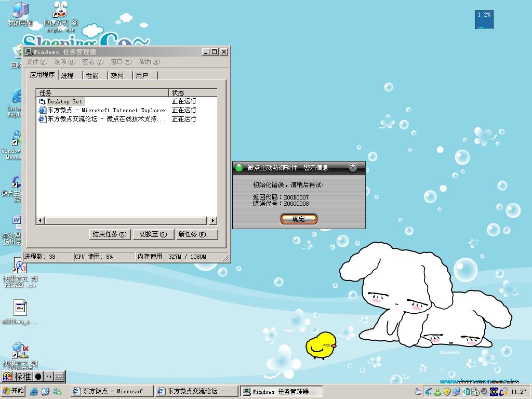
Task: Click left arrow of task list scrollbar
Action: [x=41, y=220]
